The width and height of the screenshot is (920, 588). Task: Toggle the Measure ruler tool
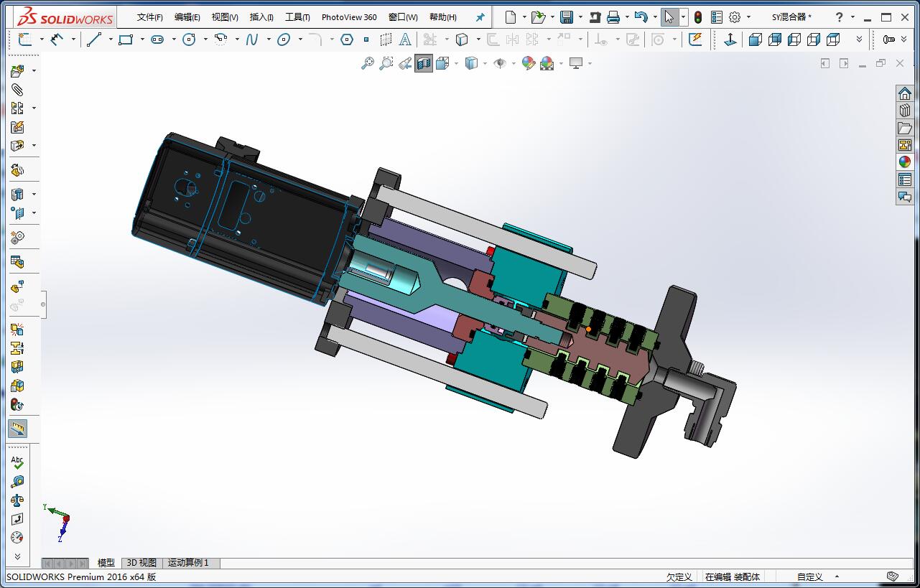pyautogui.click(x=18, y=429)
